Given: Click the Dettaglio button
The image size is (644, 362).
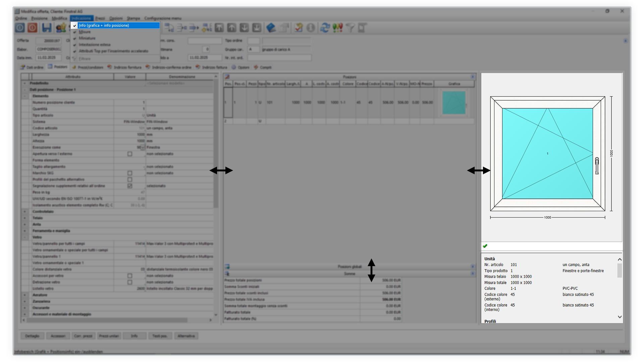Looking at the screenshot, I should point(33,336).
